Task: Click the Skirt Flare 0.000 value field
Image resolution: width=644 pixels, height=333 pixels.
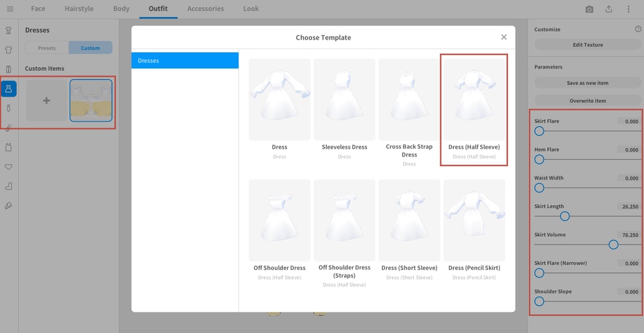Action: pyautogui.click(x=628, y=121)
